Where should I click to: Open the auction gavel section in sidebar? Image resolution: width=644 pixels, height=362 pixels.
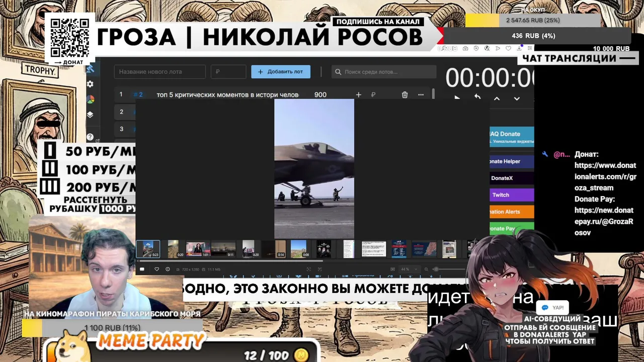[90, 68]
